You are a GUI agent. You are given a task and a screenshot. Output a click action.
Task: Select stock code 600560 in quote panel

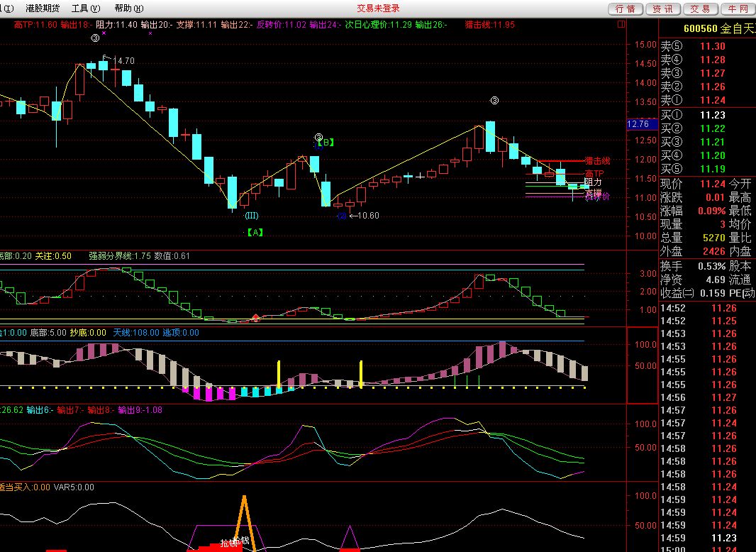pyautogui.click(x=701, y=29)
